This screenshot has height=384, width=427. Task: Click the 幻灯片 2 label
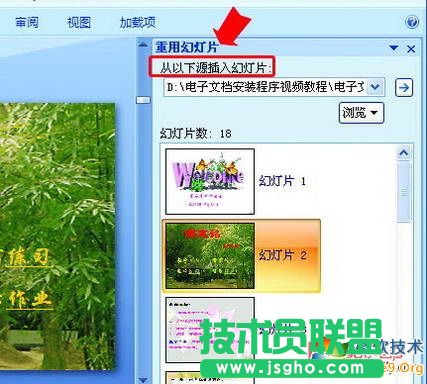click(x=282, y=256)
